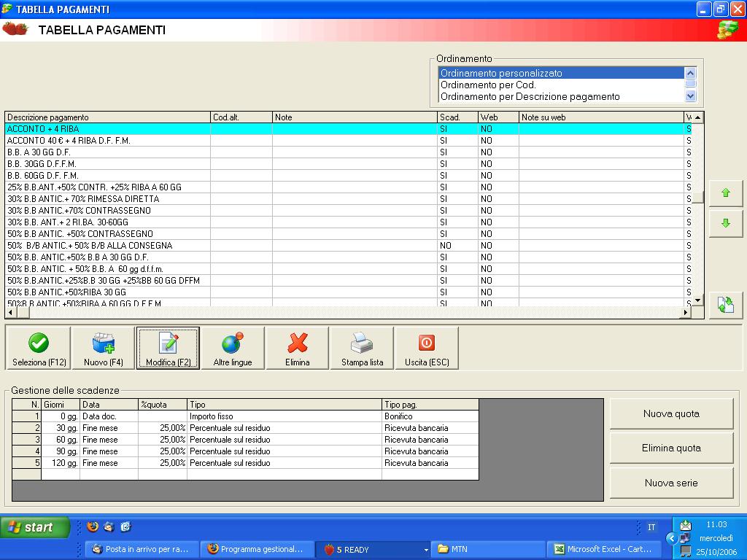This screenshot has height=560, width=747.
Task: Move row down with green arrow
Action: click(x=726, y=223)
